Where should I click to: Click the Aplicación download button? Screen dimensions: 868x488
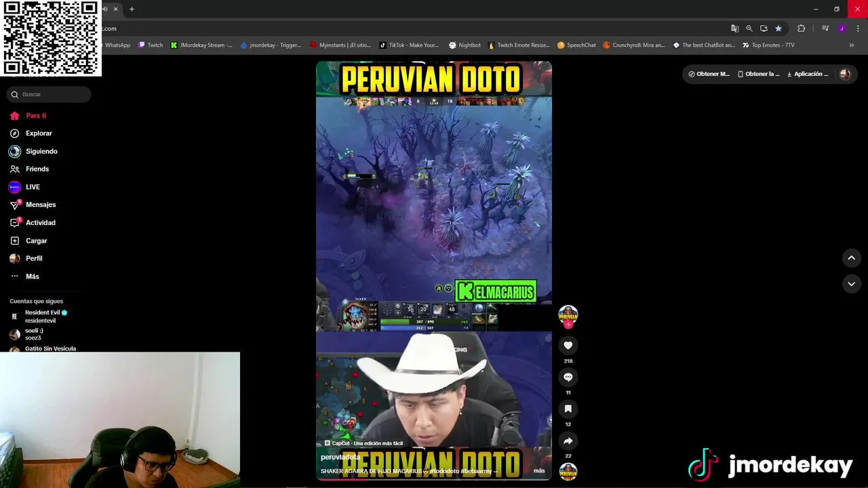(807, 74)
